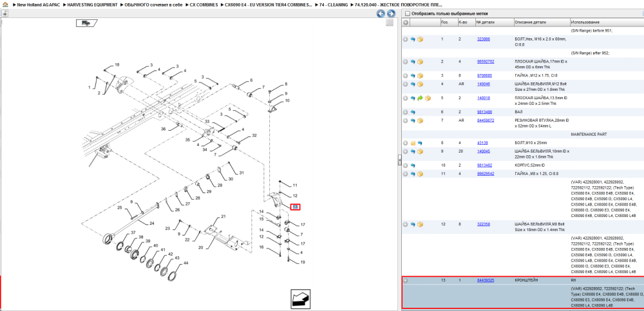
Task: Click the truck icon above the diagram
Action: [x=87, y=23]
